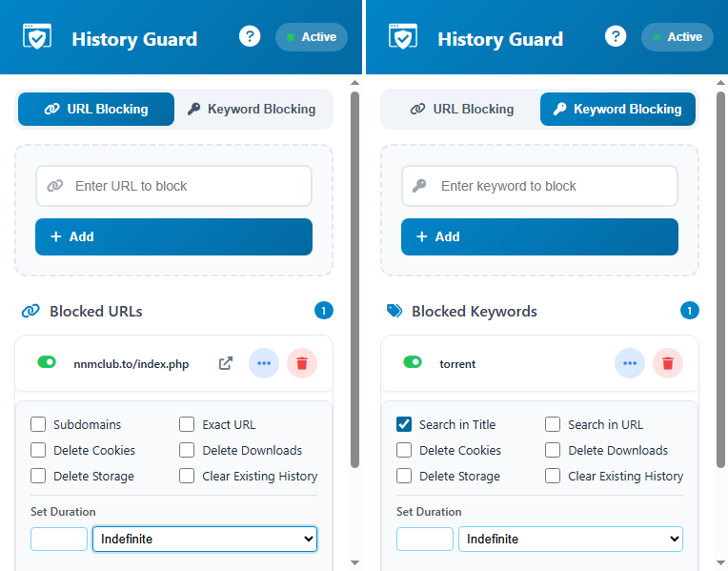Click the History Guard shield logo on the right

[x=403, y=37]
